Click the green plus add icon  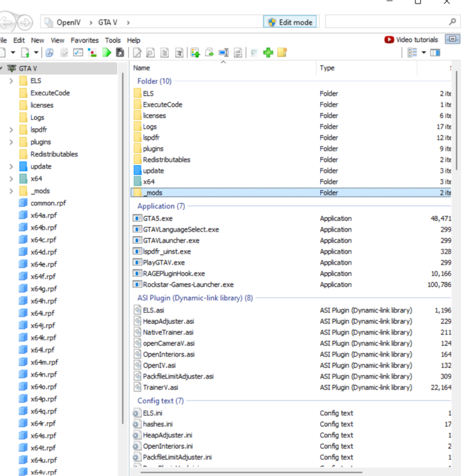[268, 53]
